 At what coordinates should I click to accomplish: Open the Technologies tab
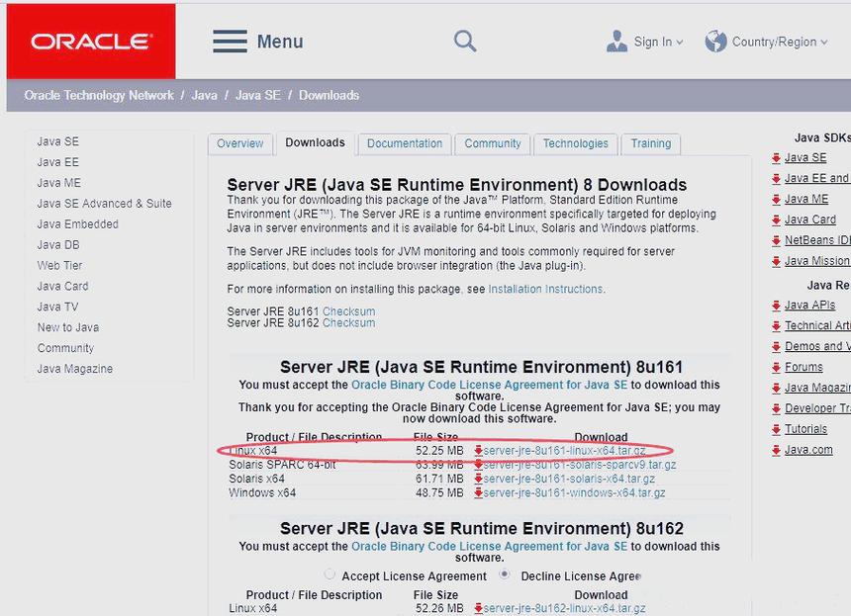[576, 143]
